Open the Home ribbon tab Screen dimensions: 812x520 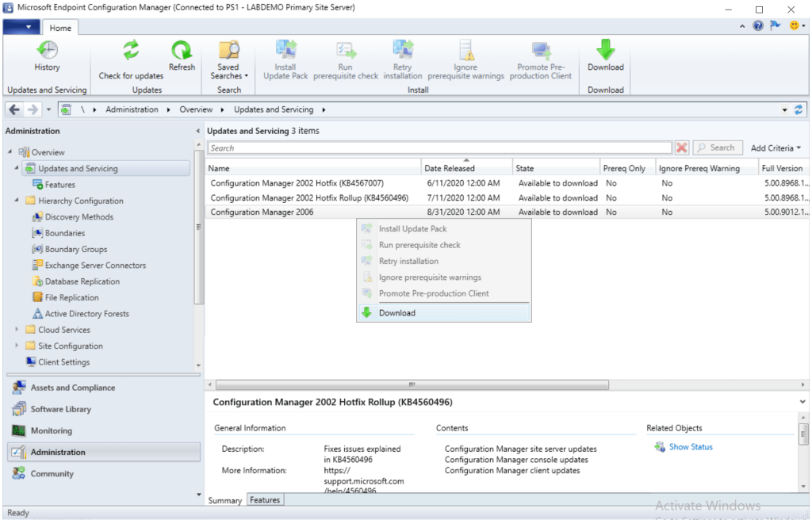(60, 28)
